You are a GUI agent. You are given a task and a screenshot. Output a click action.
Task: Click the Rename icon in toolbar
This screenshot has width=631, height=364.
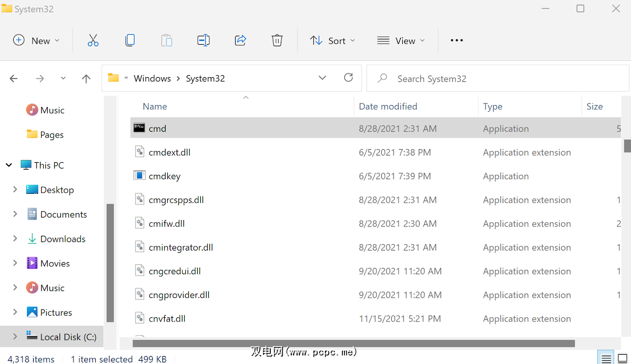pyautogui.click(x=203, y=40)
